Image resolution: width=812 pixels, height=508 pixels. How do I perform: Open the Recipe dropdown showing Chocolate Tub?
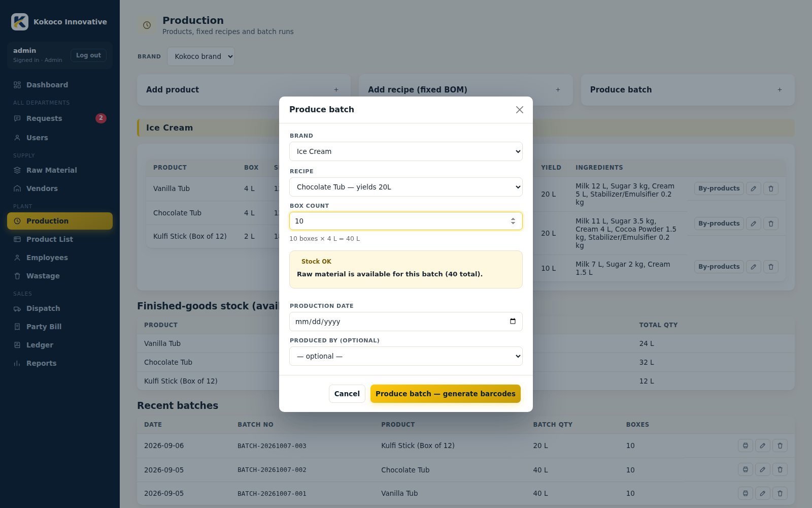(405, 187)
